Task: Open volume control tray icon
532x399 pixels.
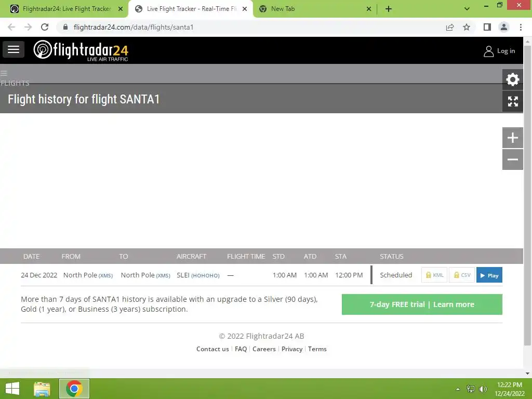Action: coord(483,389)
